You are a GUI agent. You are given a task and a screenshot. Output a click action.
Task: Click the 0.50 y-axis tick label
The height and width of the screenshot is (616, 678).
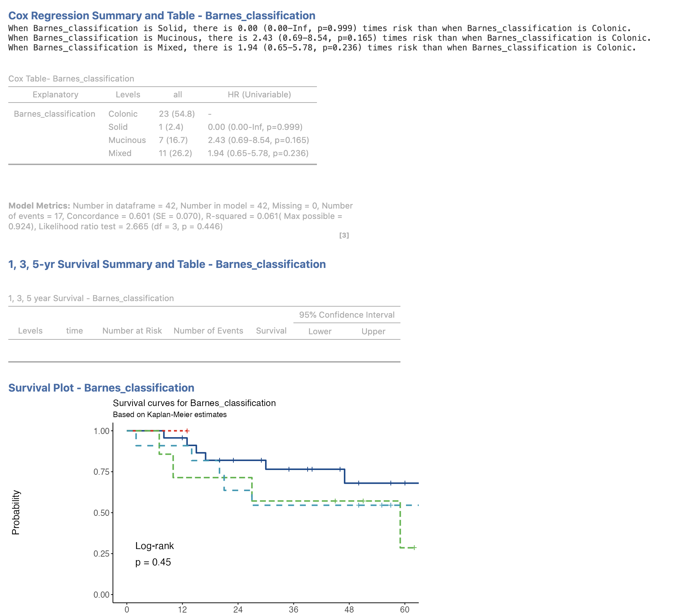(101, 513)
